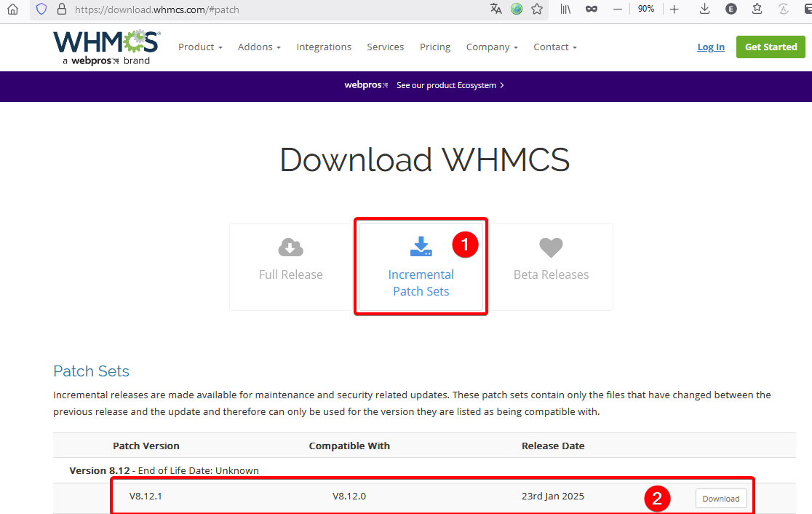Click the translate page icon

point(496,9)
